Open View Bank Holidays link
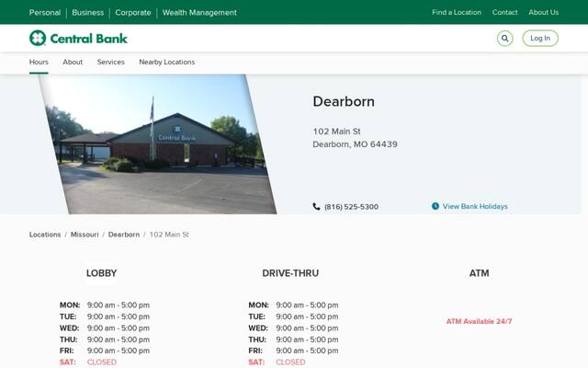The width and height of the screenshot is (588, 368). 475,206
